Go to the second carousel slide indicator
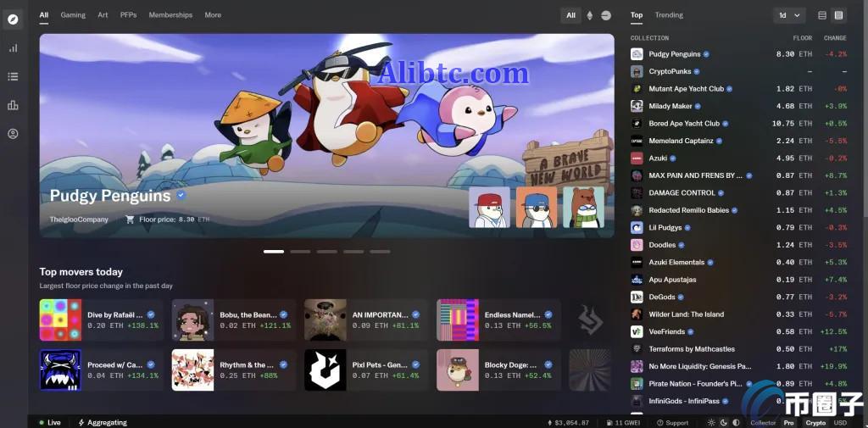This screenshot has width=868, height=428. point(300,252)
